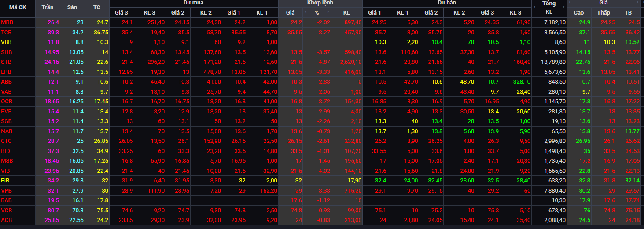Select the BVB ticker
This screenshot has height=229, width=644.
pos(7,111)
